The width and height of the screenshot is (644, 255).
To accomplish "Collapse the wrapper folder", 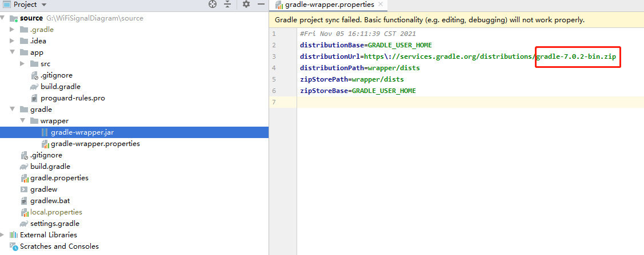I will (22, 121).
